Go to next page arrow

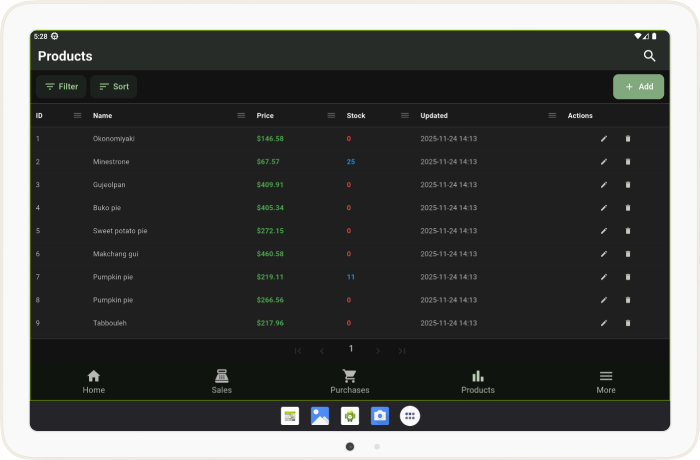378,351
